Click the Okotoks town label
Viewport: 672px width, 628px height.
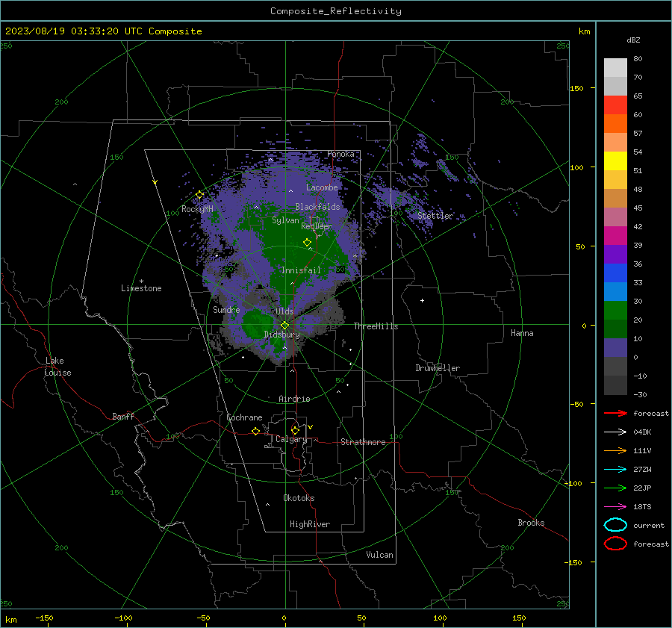click(x=299, y=498)
